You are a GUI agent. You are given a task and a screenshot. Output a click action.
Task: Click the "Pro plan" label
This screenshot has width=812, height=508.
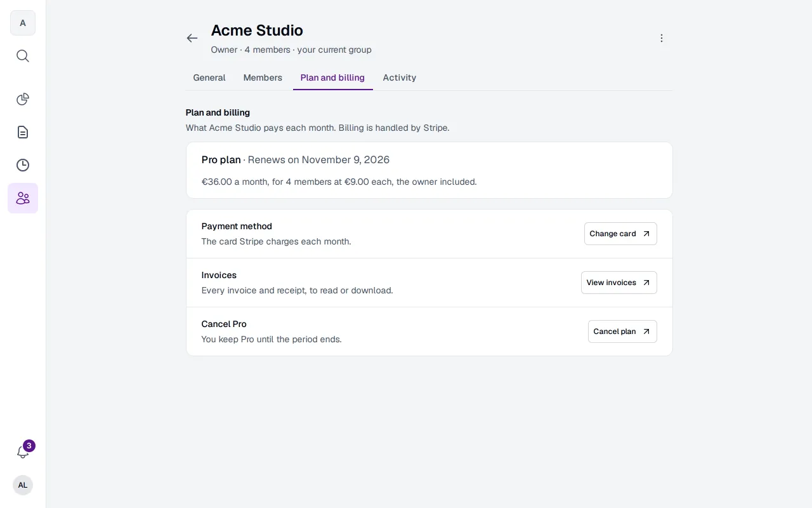click(221, 160)
